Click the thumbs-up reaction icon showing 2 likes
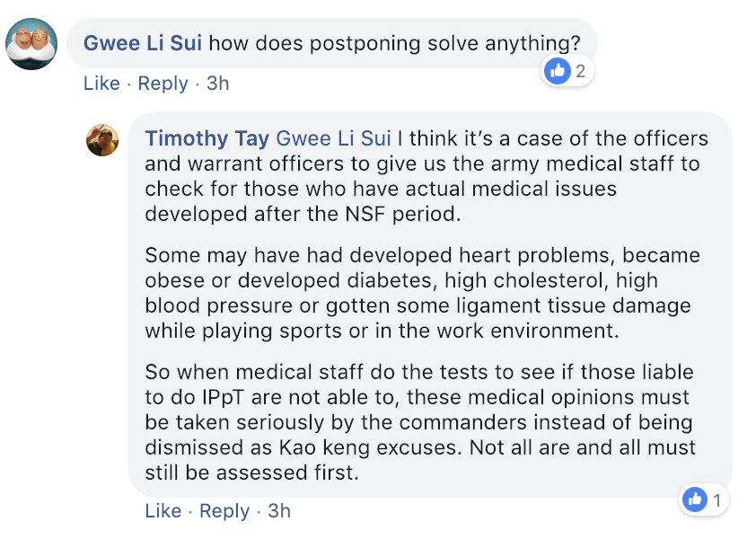 [557, 71]
